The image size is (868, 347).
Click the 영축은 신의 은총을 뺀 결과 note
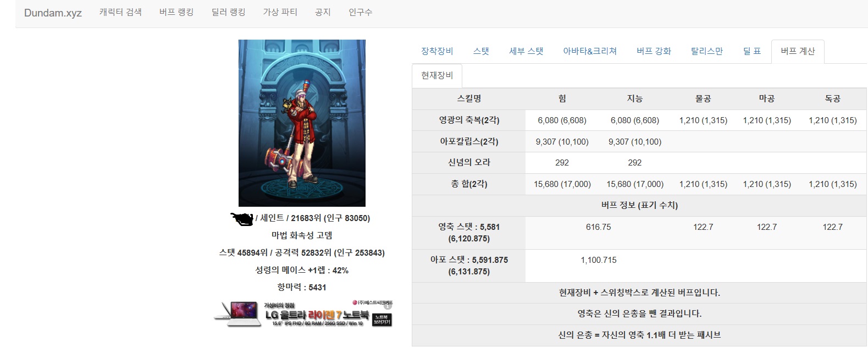(639, 313)
